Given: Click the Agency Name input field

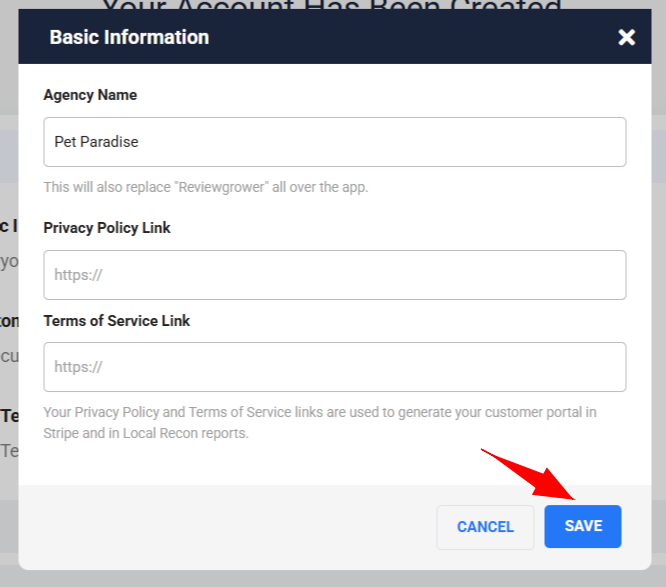Looking at the screenshot, I should [334, 142].
